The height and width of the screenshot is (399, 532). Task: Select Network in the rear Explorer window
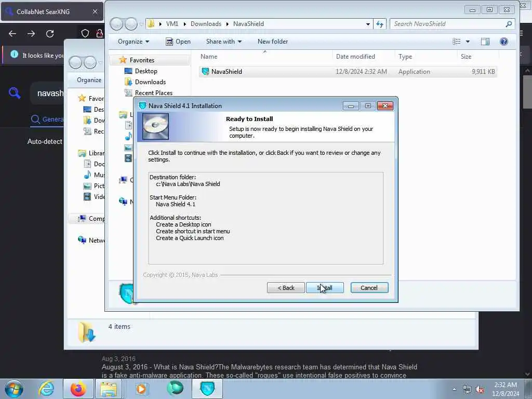coord(91,240)
